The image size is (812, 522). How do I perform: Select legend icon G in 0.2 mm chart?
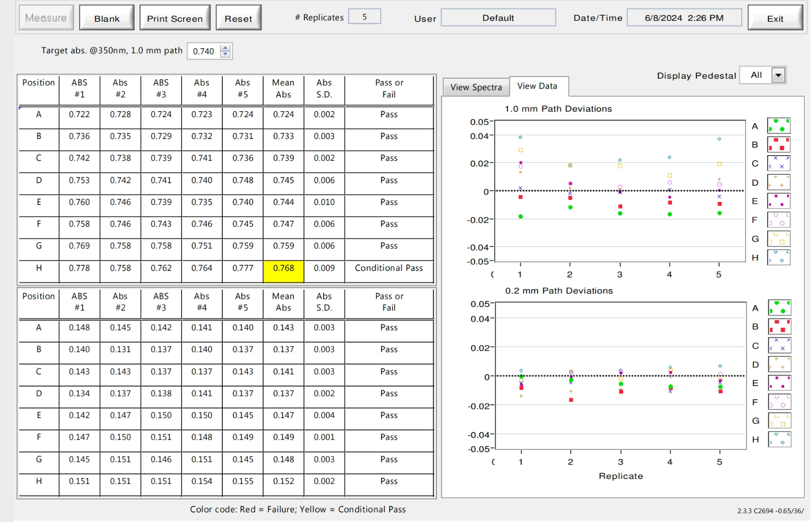(x=779, y=421)
